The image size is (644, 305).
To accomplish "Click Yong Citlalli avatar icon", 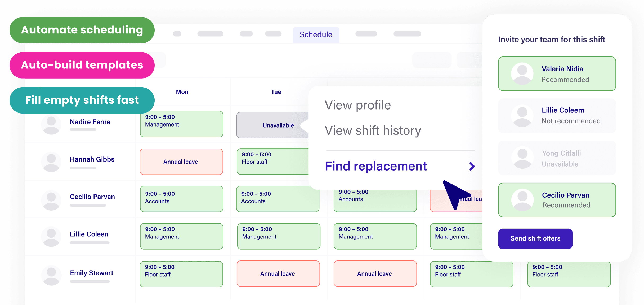I will [522, 158].
